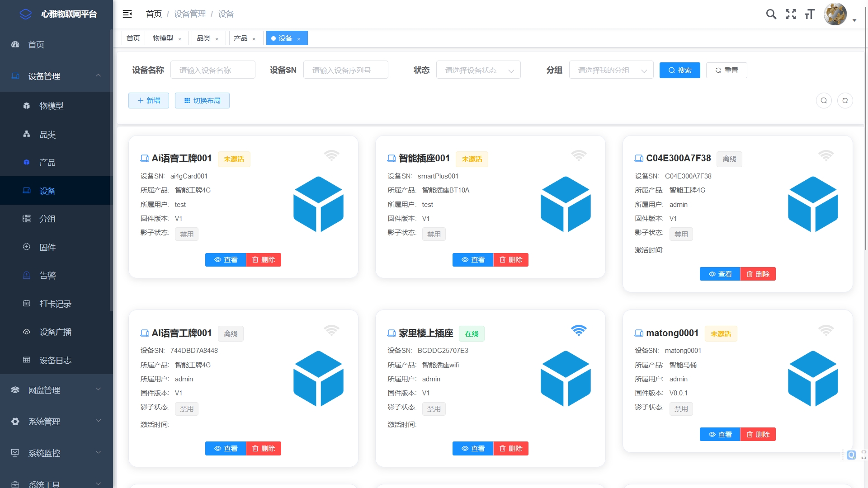Toggle fullscreen mode icon in header
Screen dimensions: 868x488
(790, 14)
